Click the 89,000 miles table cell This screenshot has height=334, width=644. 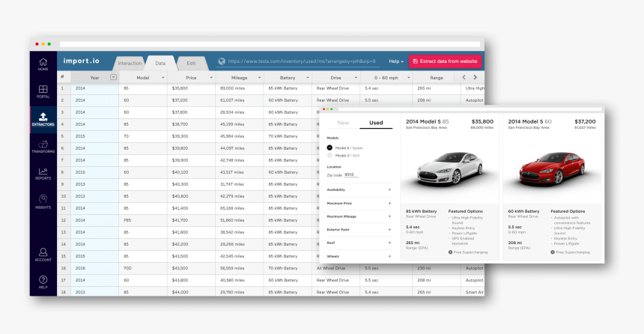coord(240,88)
